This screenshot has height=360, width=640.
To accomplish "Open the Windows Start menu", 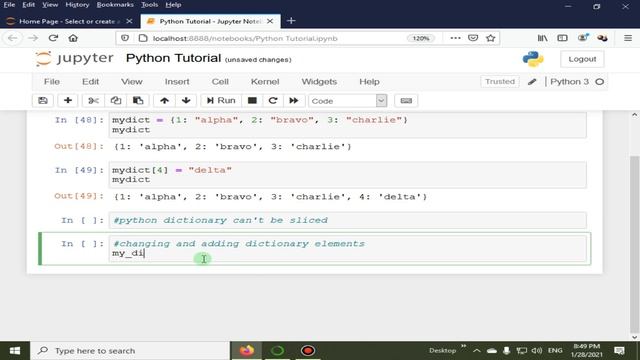I will coord(15,351).
